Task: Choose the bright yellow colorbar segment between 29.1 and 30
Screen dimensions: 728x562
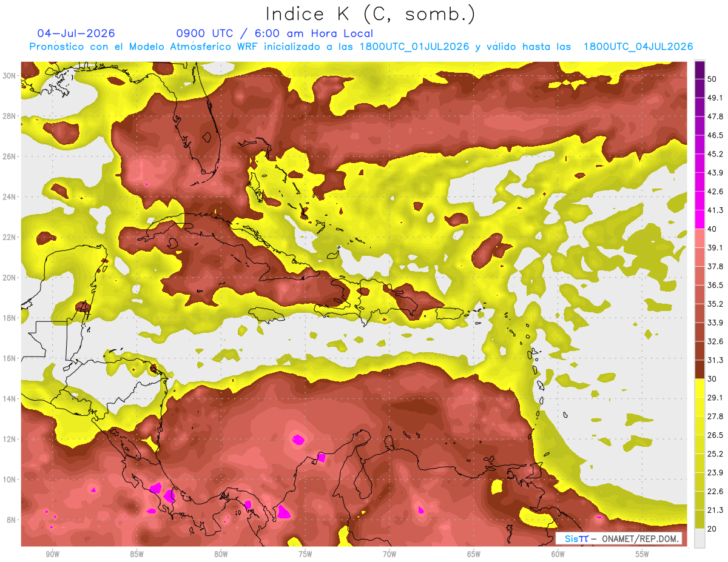Action: 700,388
